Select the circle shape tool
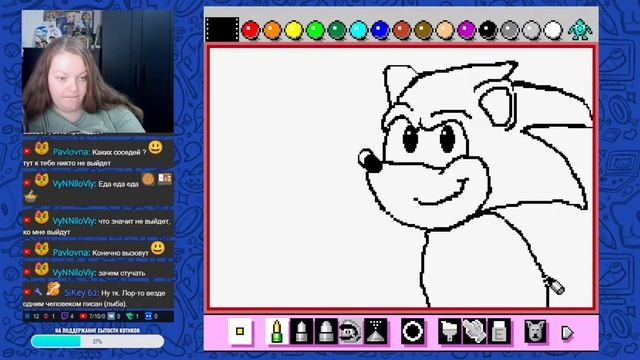This screenshot has width=640, height=360. [x=413, y=331]
